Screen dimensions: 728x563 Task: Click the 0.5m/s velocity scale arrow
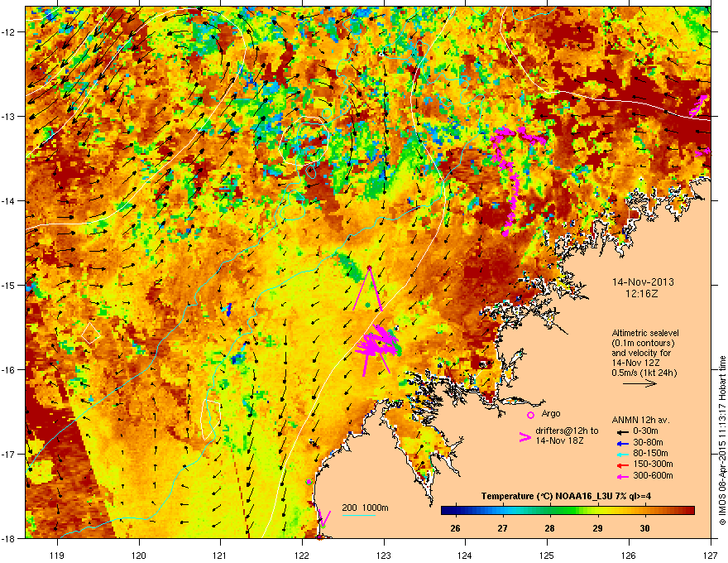[x=639, y=383]
